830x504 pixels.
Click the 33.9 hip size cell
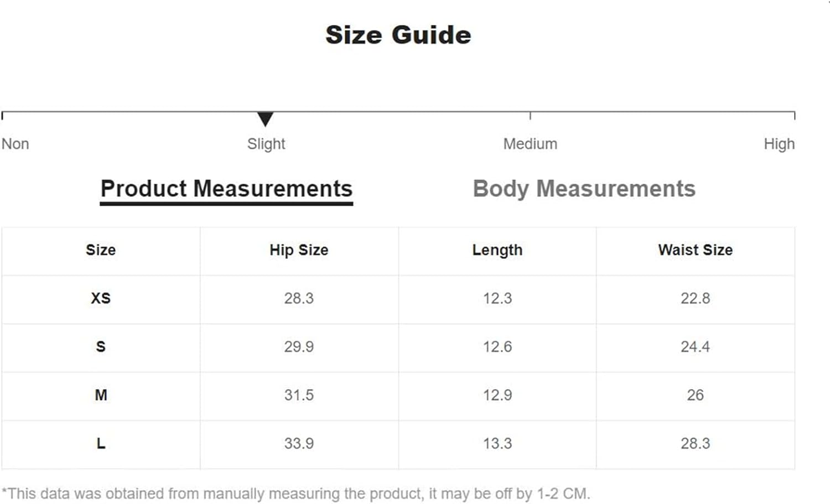299,445
